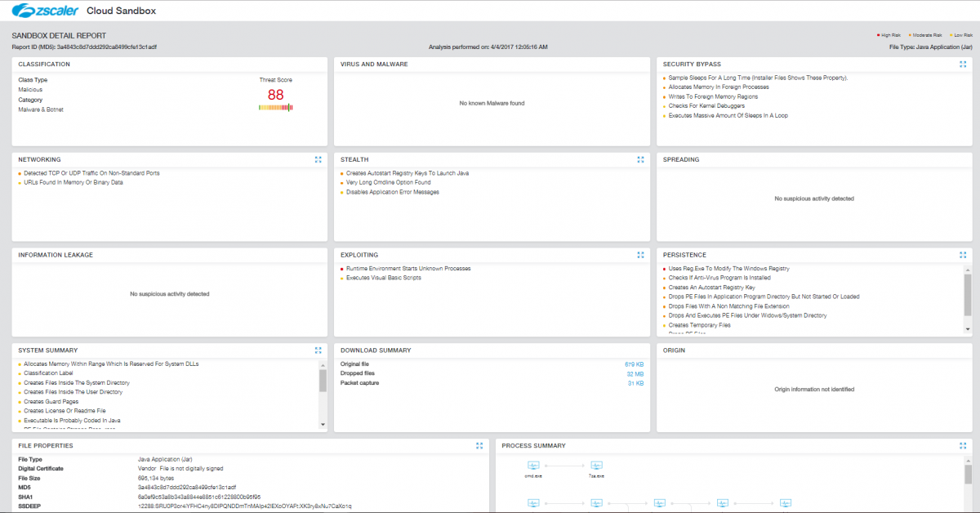980x513 pixels.
Task: Select the cmd.exe process node icon
Action: (532, 464)
